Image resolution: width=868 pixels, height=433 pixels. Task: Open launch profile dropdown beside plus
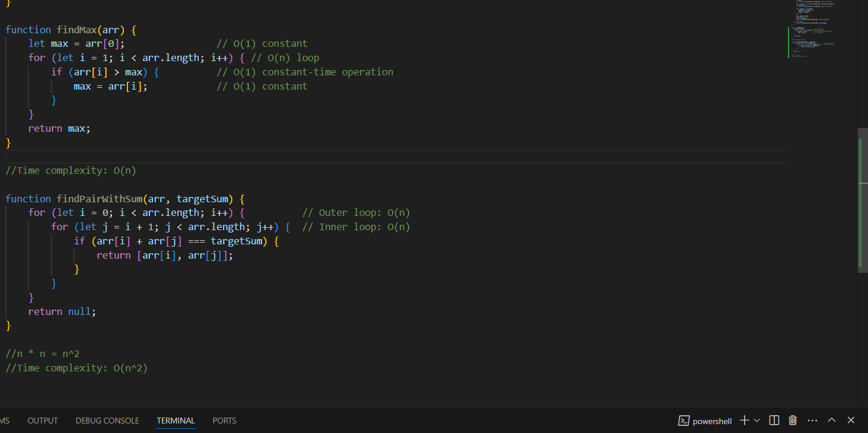tap(757, 421)
